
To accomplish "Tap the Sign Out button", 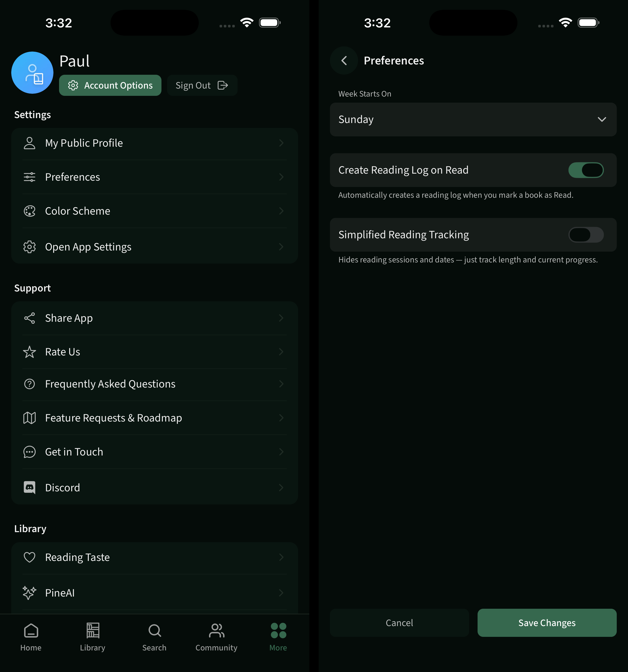I will 202,85.
